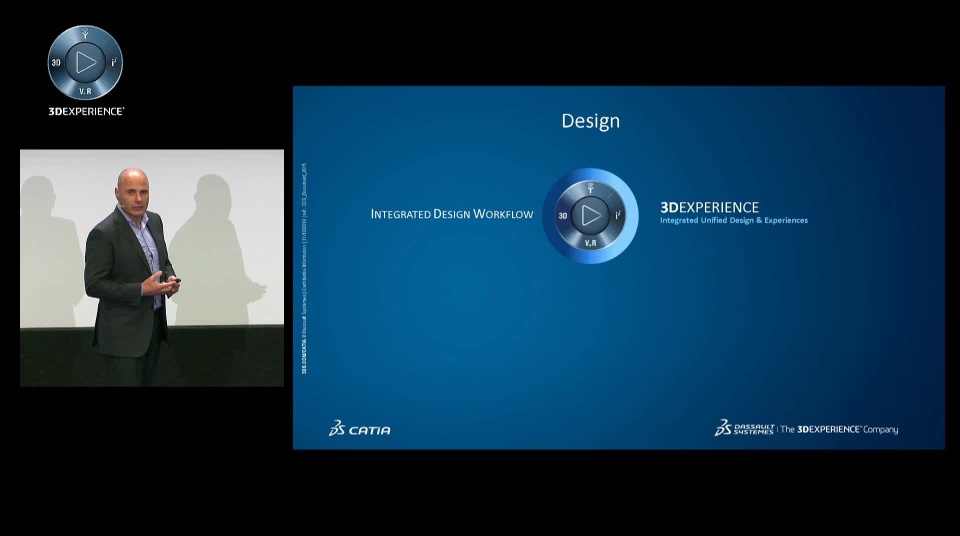The height and width of the screenshot is (536, 960).
Task: Click the presenter video thumbnail
Action: click(x=152, y=268)
